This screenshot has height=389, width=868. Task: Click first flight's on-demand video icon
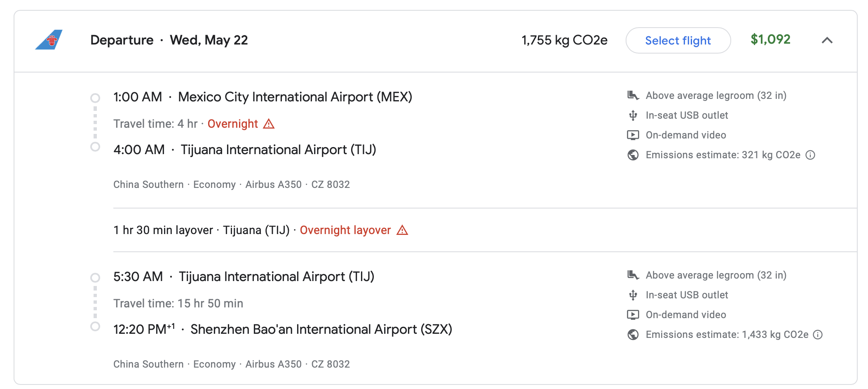pyautogui.click(x=633, y=135)
